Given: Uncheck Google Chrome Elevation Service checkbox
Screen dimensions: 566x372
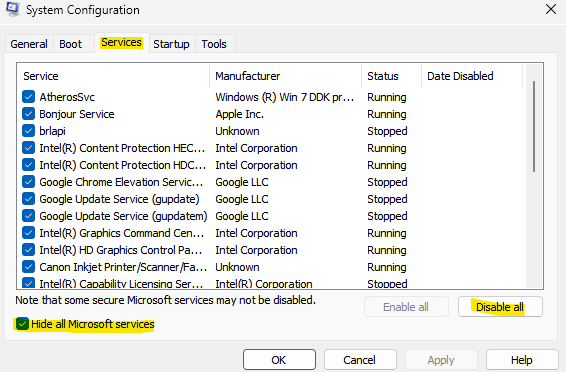Looking at the screenshot, I should tap(28, 182).
